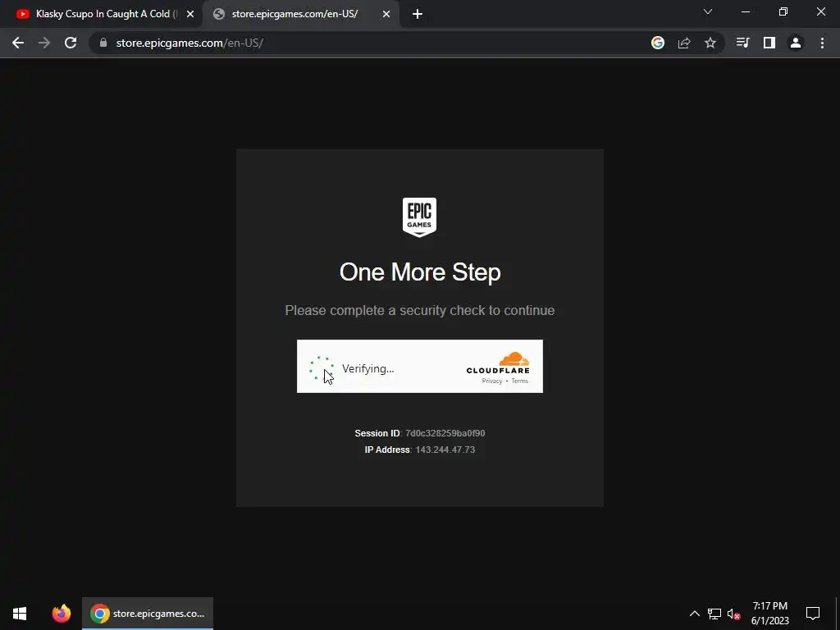This screenshot has width=840, height=630.
Task: Click the Cloudflare logo
Action: click(x=498, y=362)
